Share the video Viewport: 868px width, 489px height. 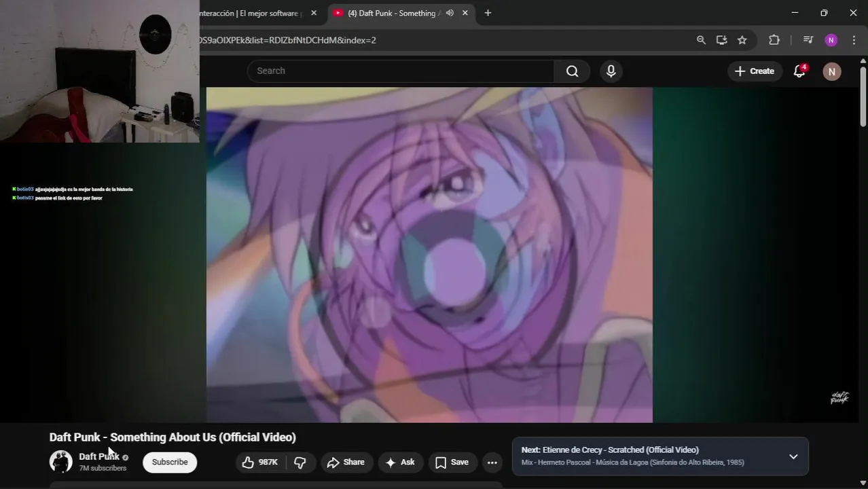(346, 463)
